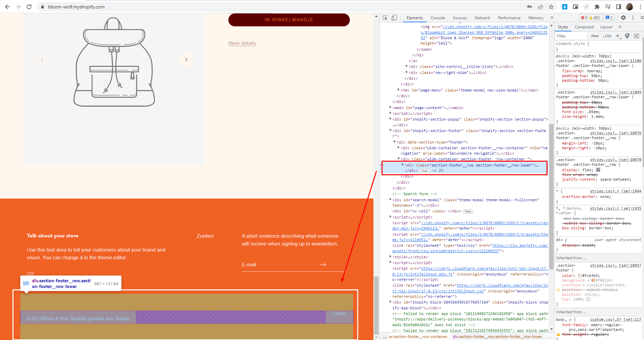Toggle the Chrome side panel
This screenshot has height=340, width=644.
coord(619,7)
